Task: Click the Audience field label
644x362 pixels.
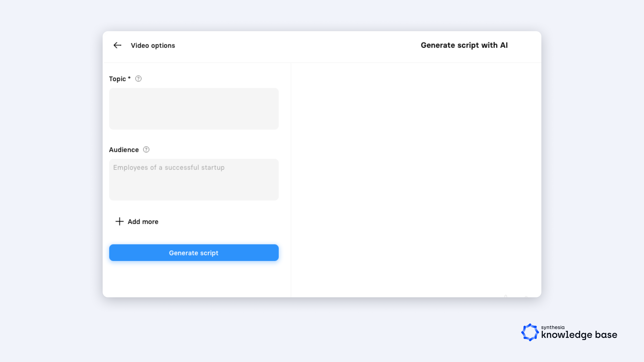Action: click(124, 150)
